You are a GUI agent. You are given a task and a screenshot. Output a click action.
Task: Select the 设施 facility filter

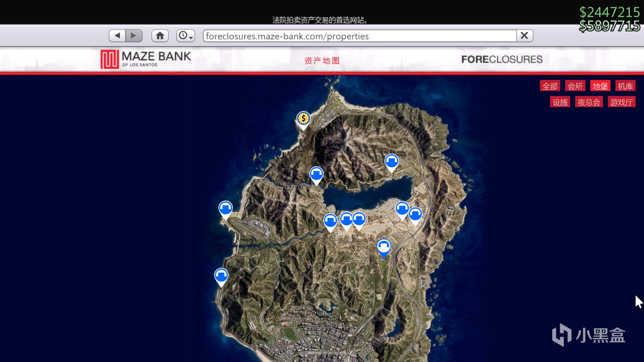(x=560, y=102)
